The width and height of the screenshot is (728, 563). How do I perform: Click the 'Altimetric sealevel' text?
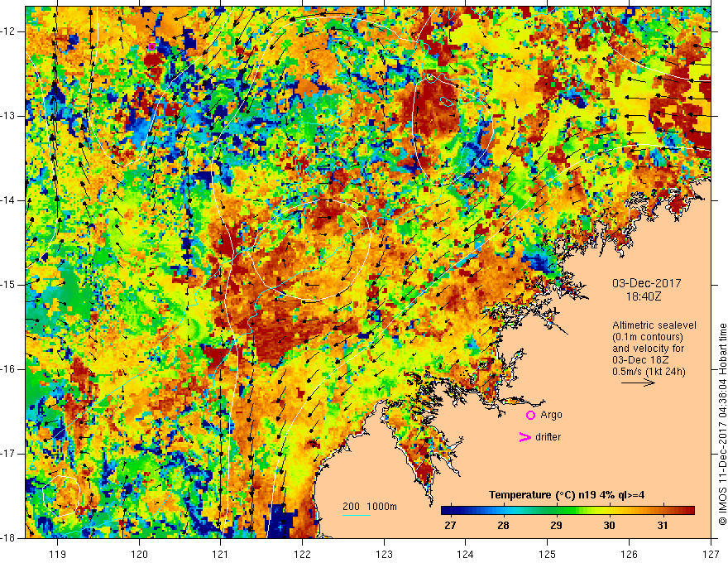[654, 325]
